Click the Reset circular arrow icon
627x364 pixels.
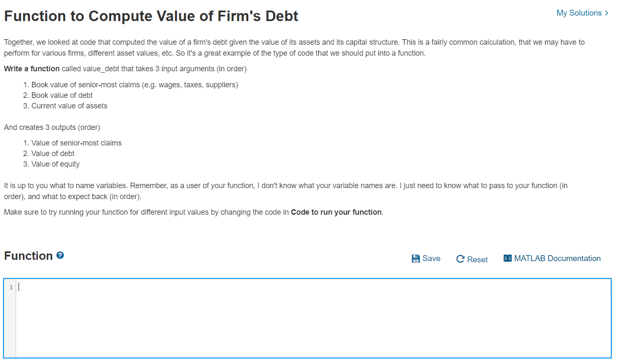pos(460,259)
